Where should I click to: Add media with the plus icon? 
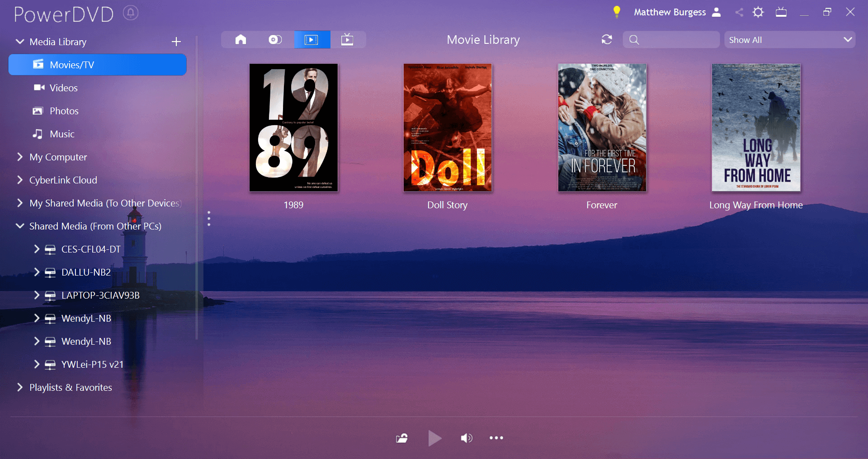coord(176,42)
